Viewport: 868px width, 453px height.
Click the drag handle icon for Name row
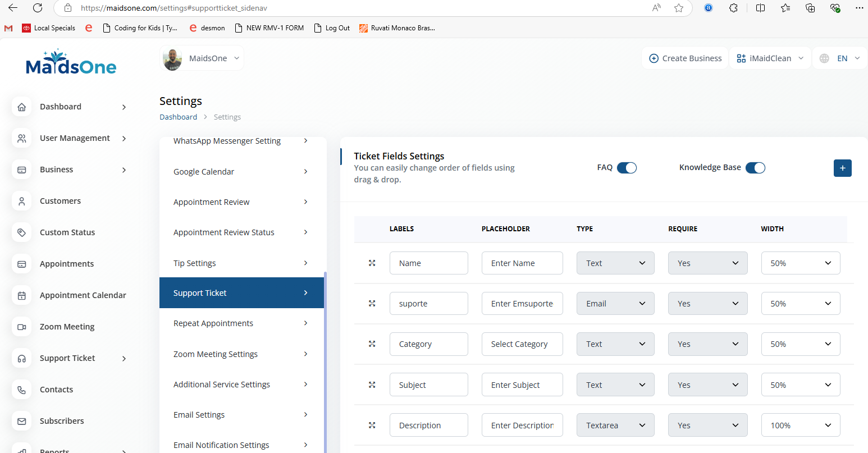(372, 263)
